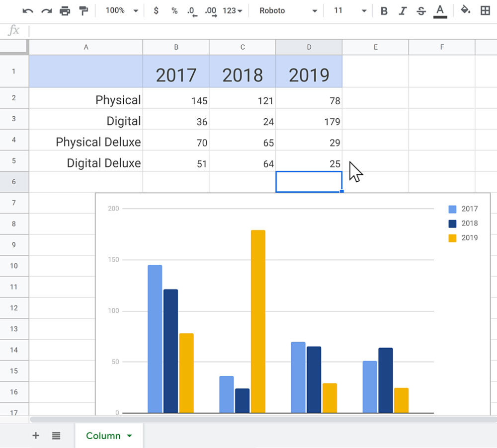
Task: Click the 2019 header cell
Action: click(x=309, y=72)
